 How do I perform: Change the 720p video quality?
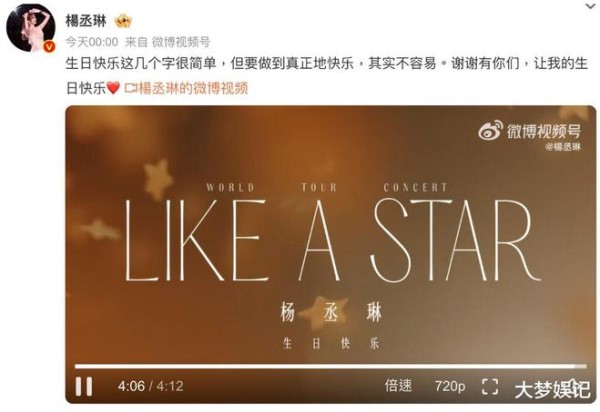450,386
